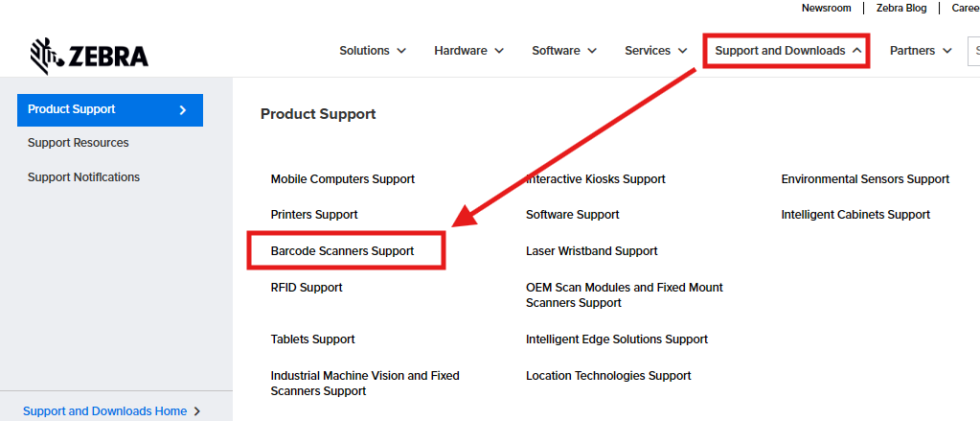Open Software Support page
Viewport: 980px width, 421px height.
pos(573,215)
